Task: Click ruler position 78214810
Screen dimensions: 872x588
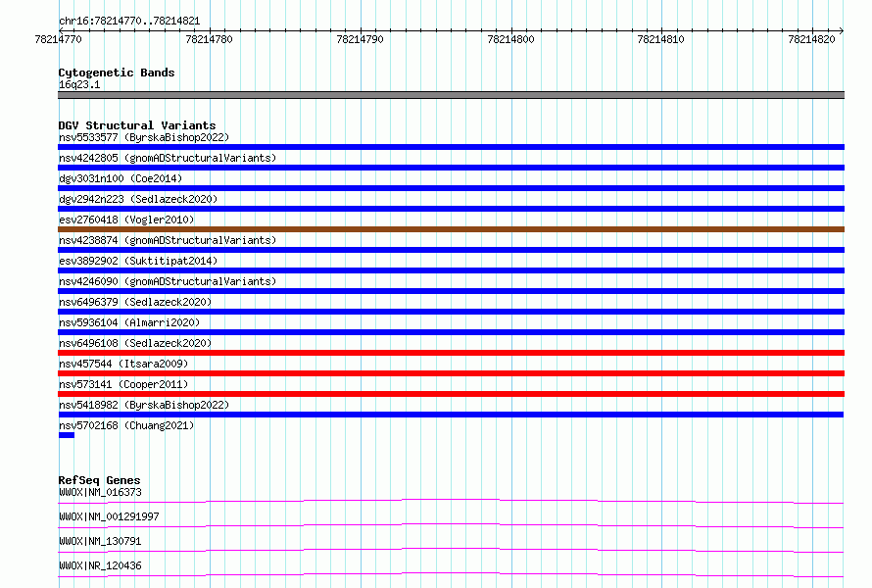Action: pos(660,39)
